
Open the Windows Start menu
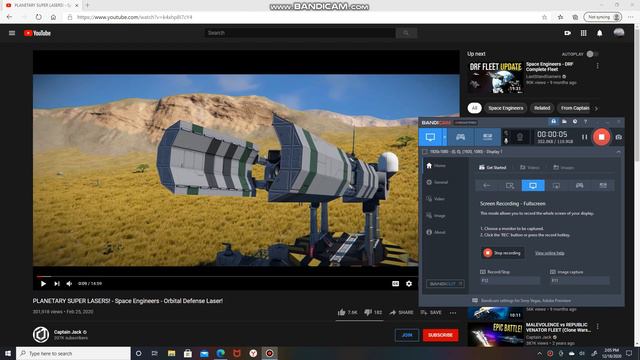coord(8,353)
